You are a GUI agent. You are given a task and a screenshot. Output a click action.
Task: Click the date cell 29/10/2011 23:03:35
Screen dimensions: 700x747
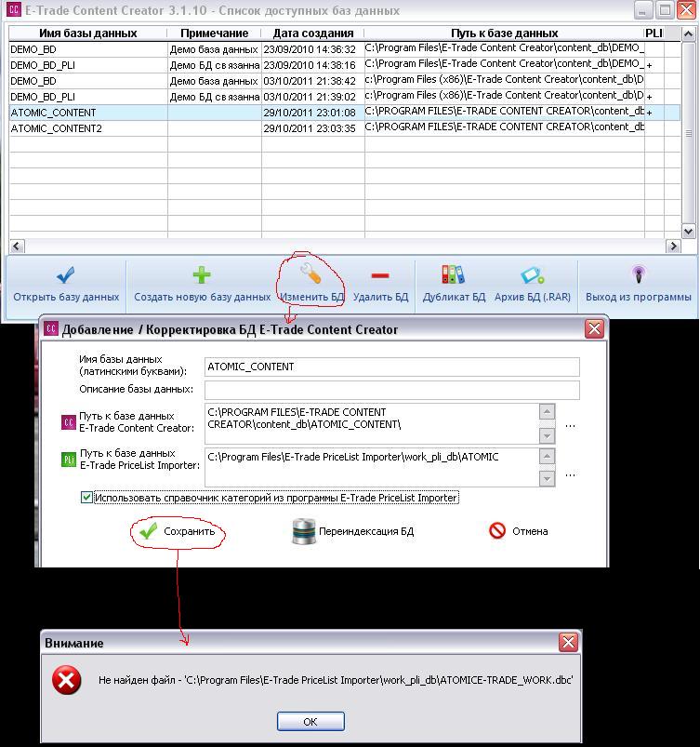(x=313, y=128)
